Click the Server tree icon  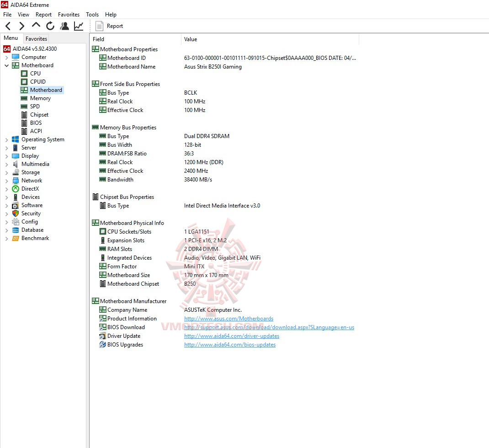(16, 148)
